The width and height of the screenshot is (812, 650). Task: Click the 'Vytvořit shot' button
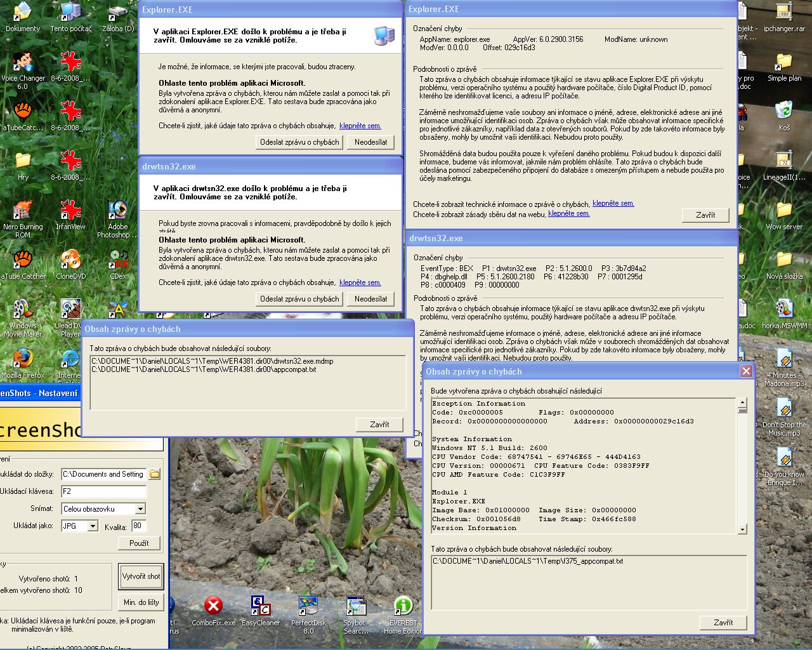[x=141, y=576]
